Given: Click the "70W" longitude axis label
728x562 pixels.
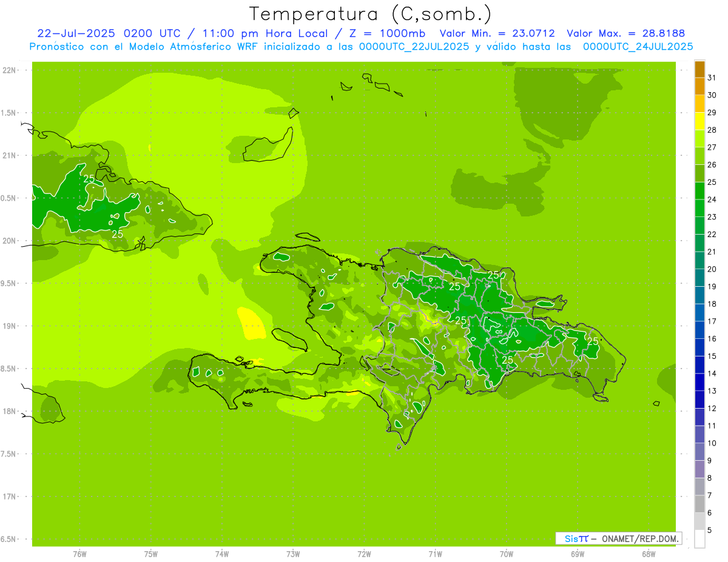Looking at the screenshot, I should tap(507, 554).
